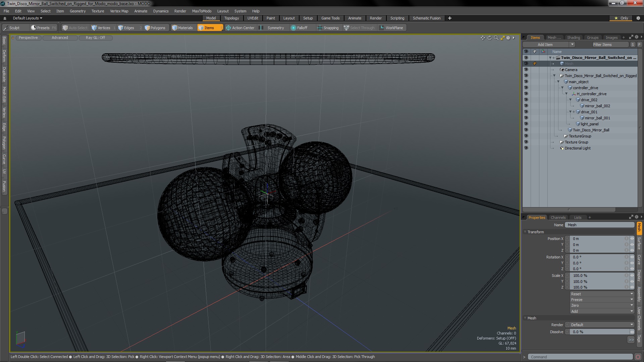This screenshot has height=362, width=644.
Task: Switch to Vertices selection mode
Action: click(x=103, y=28)
